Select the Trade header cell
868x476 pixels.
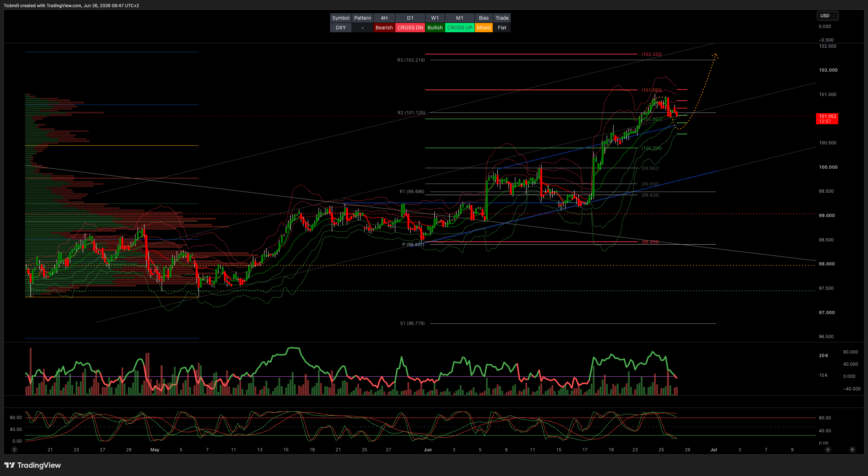(502, 18)
